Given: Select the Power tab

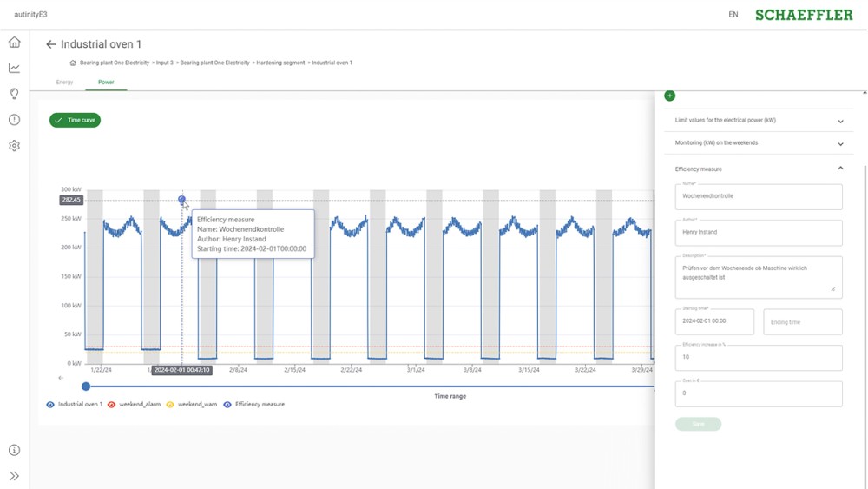Looking at the screenshot, I should pyautogui.click(x=106, y=83).
